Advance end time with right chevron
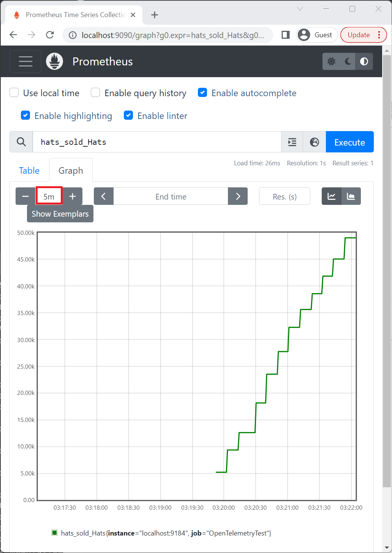 click(x=238, y=196)
